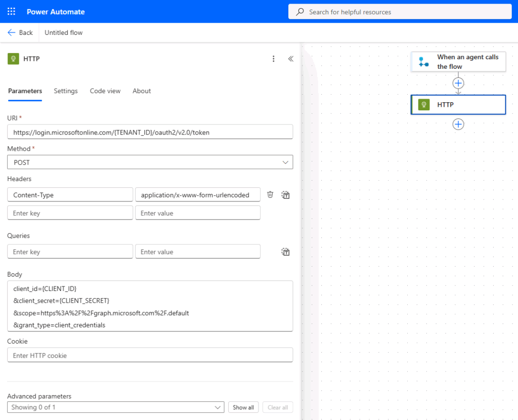Switch Queries to raw text input mode
Screen dimensions: 518x420
pyautogui.click(x=285, y=251)
